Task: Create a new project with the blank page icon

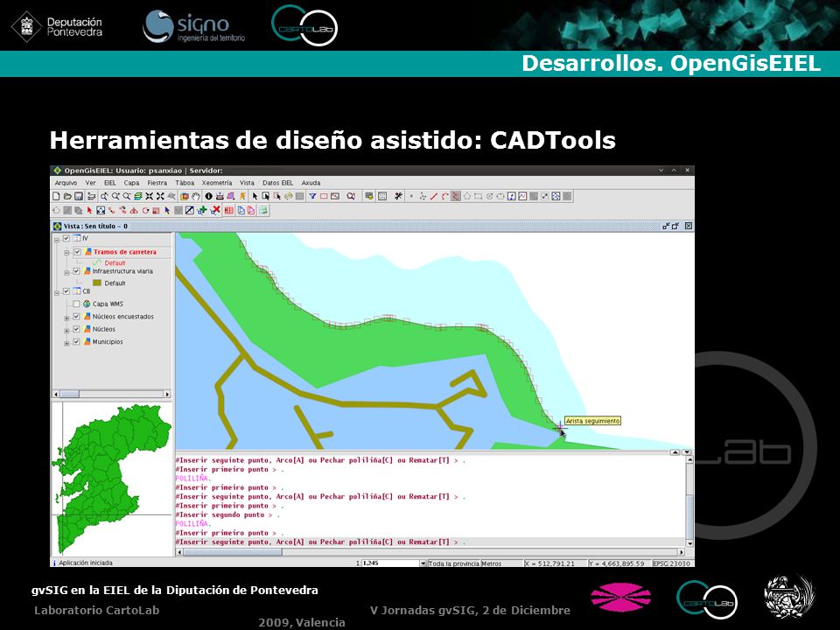Action: [56, 196]
